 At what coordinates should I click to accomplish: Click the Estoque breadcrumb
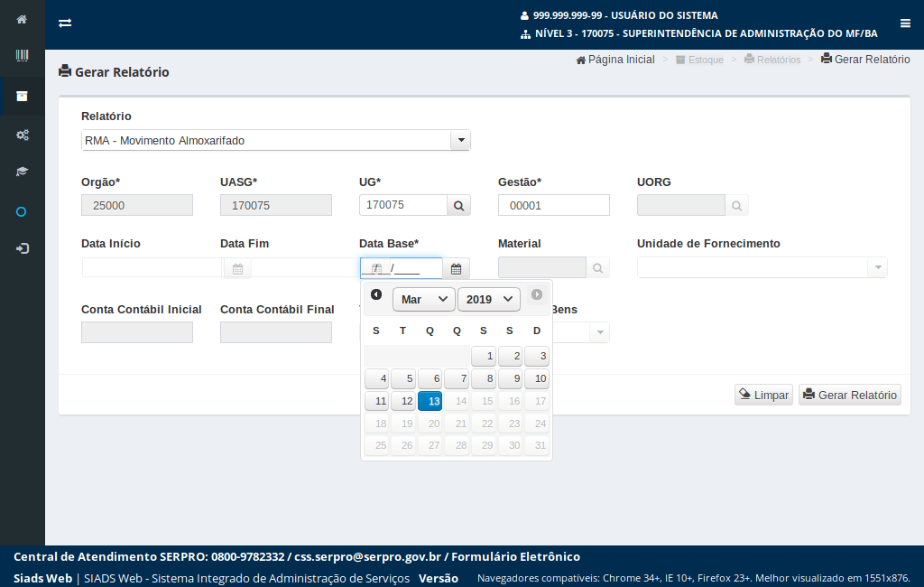click(699, 60)
